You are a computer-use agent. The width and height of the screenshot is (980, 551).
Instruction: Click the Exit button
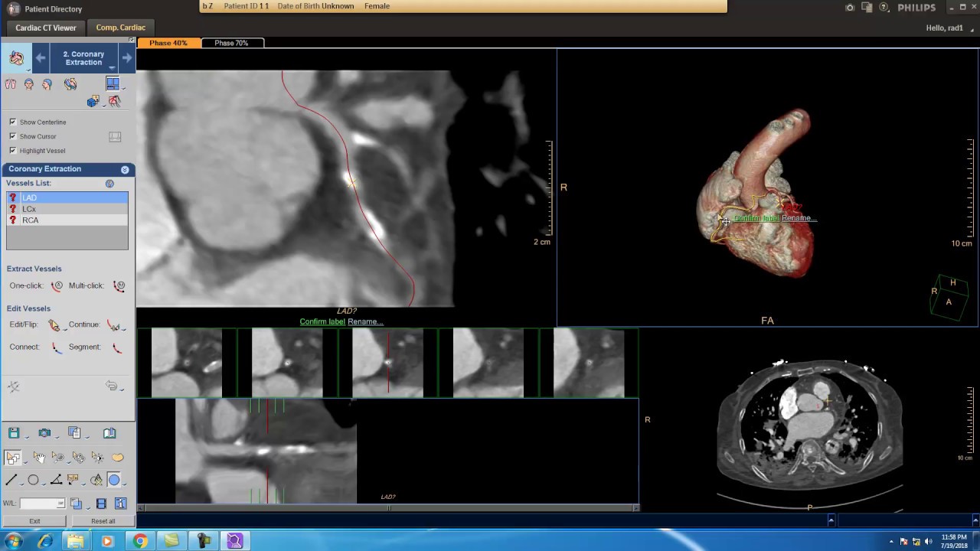[x=34, y=521]
